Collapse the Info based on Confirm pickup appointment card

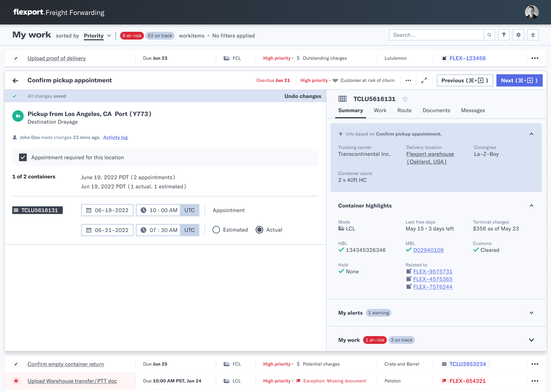point(531,134)
